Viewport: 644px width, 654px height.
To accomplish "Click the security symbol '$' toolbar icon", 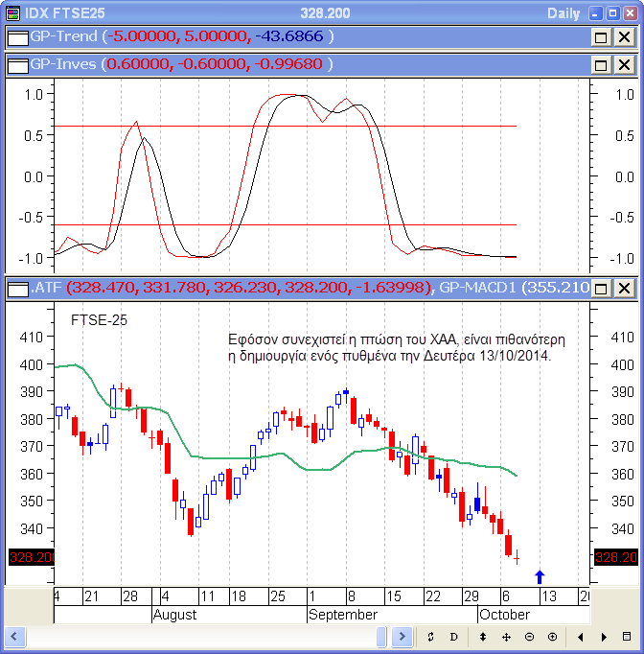I will 431,637.
